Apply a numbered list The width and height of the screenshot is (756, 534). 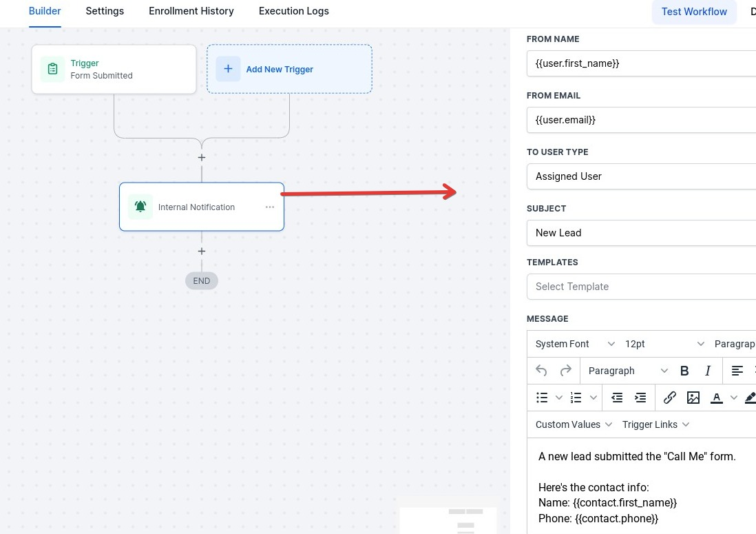(576, 398)
